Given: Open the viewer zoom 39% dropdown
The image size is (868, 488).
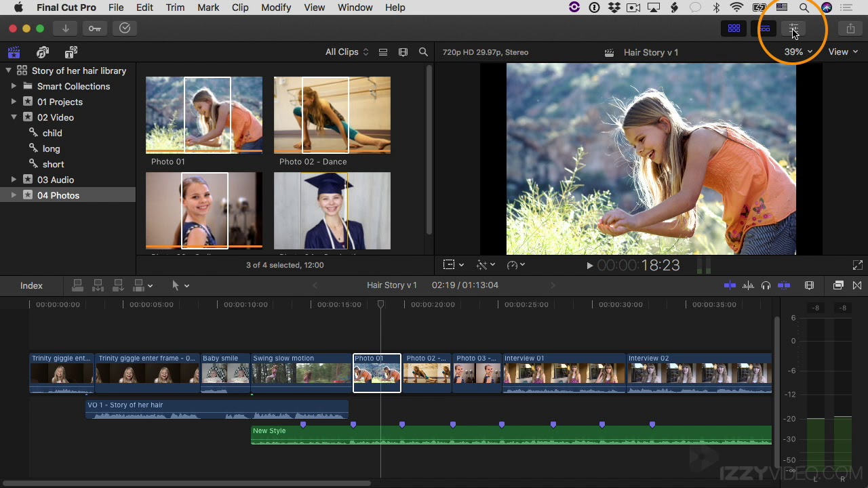Looking at the screenshot, I should click(798, 52).
